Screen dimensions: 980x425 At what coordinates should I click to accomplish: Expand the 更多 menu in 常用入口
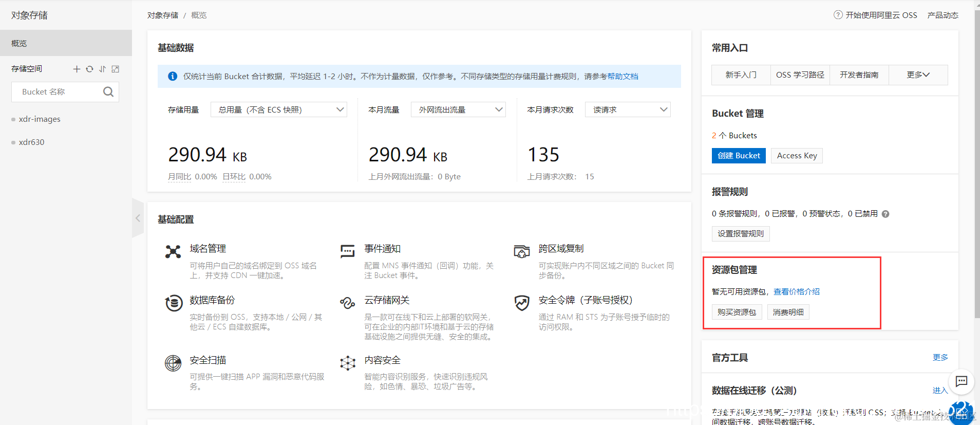point(918,75)
